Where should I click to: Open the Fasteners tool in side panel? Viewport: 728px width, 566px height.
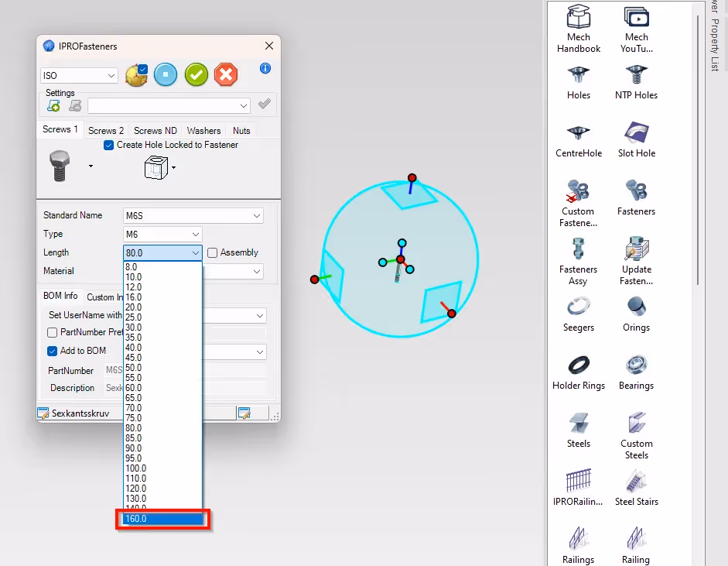click(x=636, y=197)
